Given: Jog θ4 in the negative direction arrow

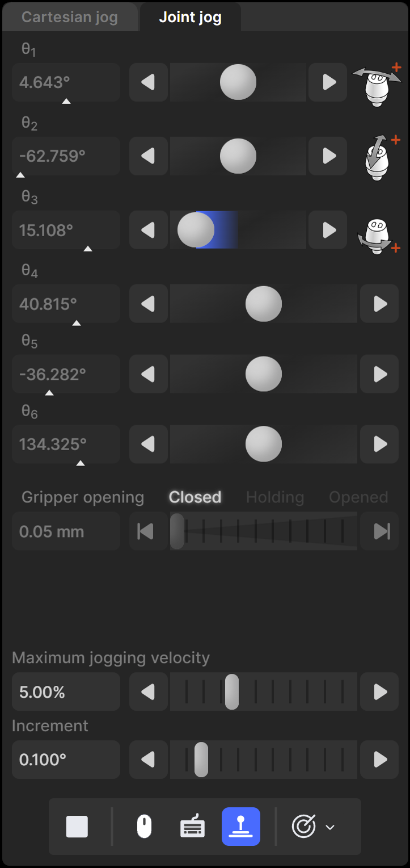Looking at the screenshot, I should tap(149, 304).
